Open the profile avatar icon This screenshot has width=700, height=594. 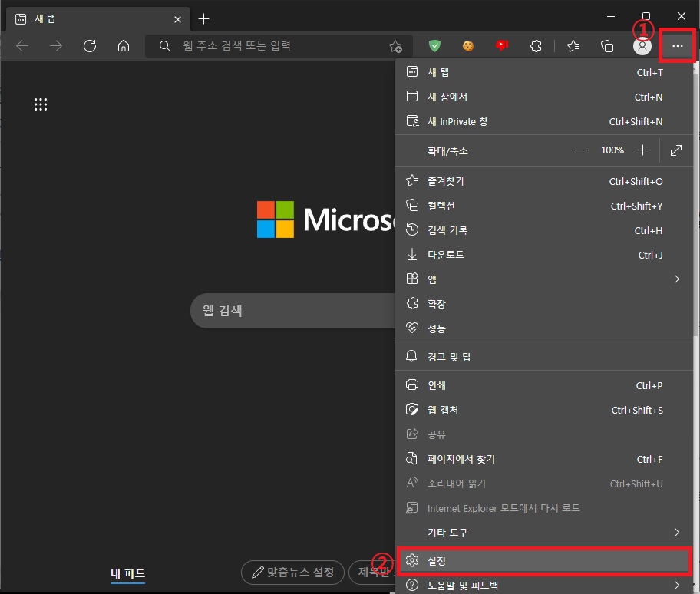tap(642, 46)
